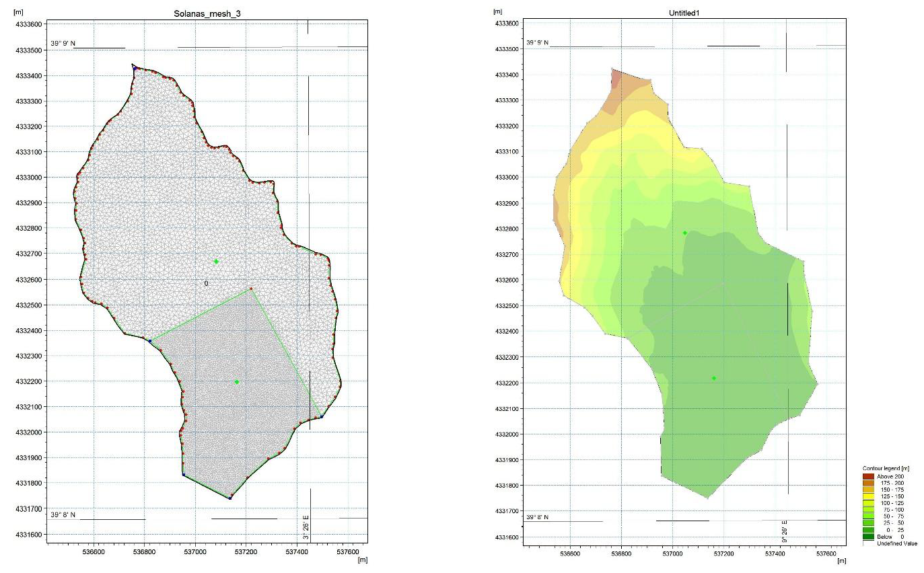Click the '125 - 150' yellow legend swatch

[869, 496]
